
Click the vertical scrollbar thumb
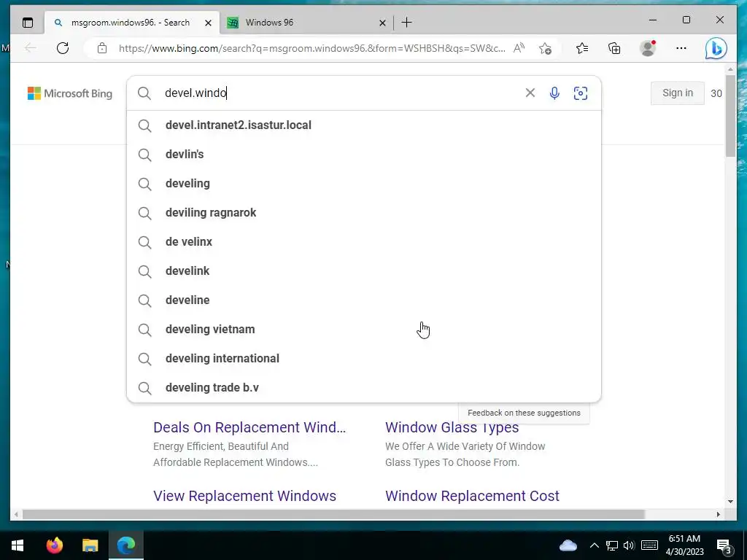tap(730, 115)
